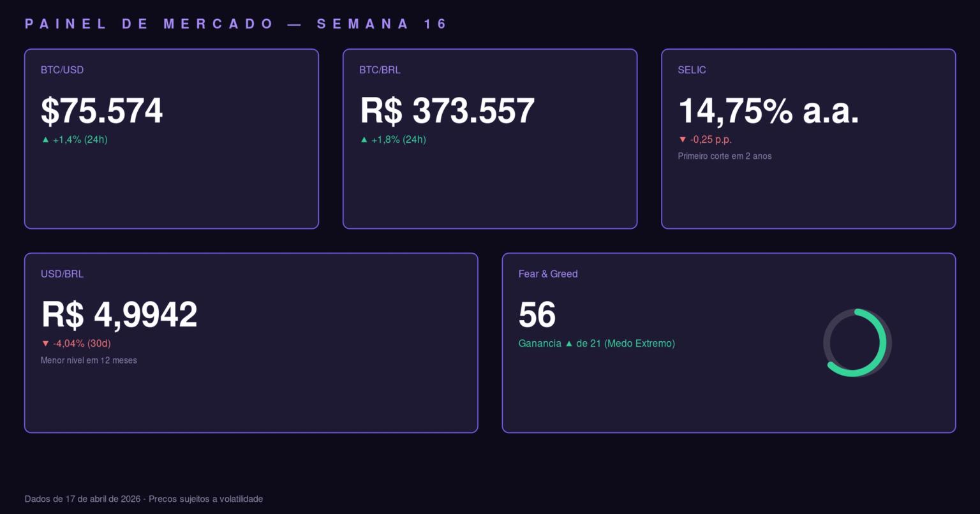This screenshot has height=514, width=980.
Task: Click the R$ 4,9942 exchange rate
Action: coord(119,315)
